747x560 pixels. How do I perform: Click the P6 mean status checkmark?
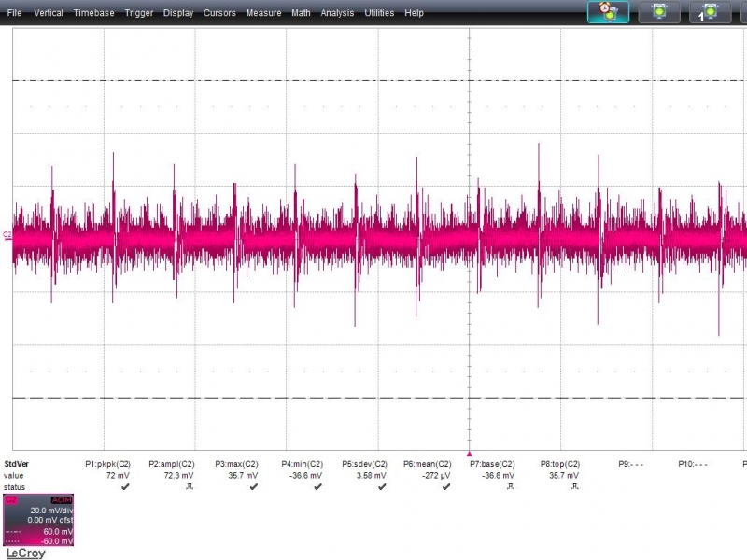[446, 487]
